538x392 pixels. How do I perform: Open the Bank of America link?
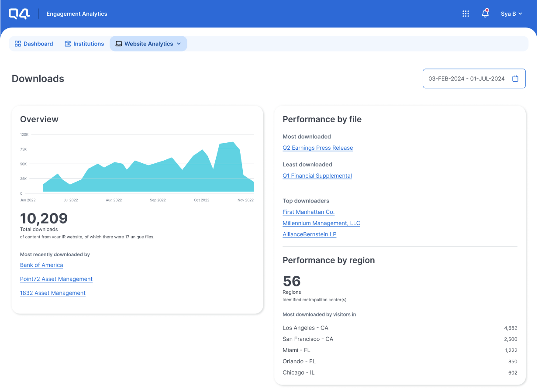click(x=41, y=265)
